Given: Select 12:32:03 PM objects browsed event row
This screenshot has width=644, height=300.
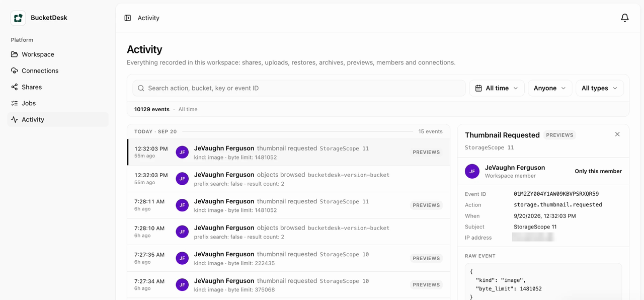Looking at the screenshot, I should [288, 179].
